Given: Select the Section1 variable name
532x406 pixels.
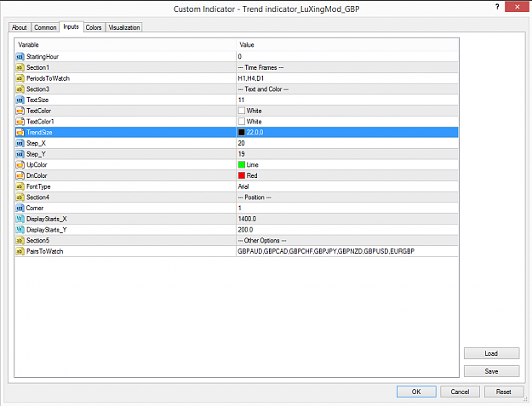Looking at the screenshot, I should (37, 67).
